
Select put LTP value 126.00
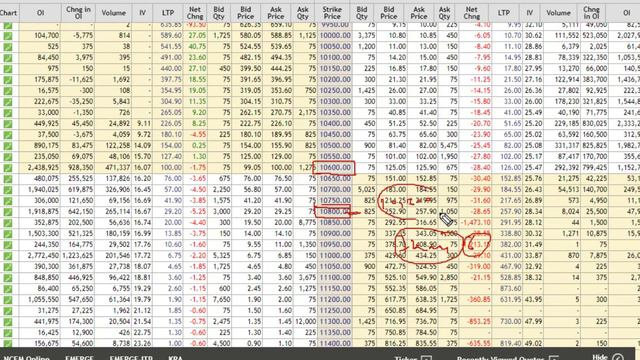coord(511,168)
